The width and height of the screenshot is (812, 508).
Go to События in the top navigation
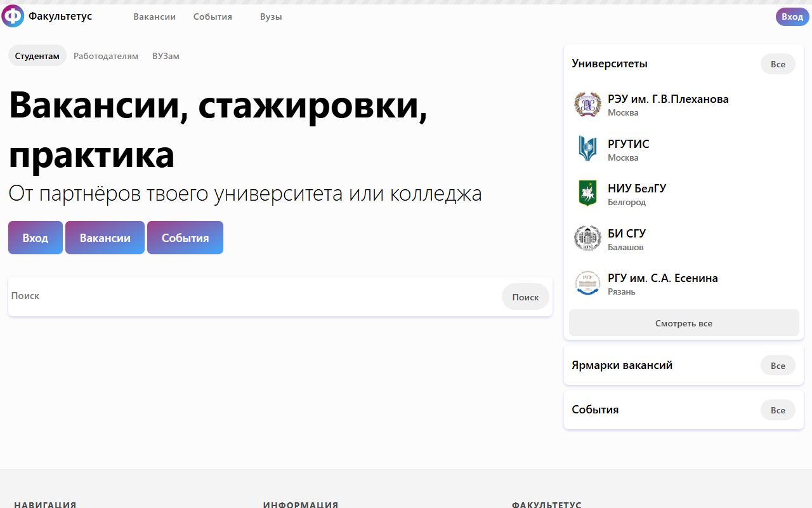coord(213,17)
